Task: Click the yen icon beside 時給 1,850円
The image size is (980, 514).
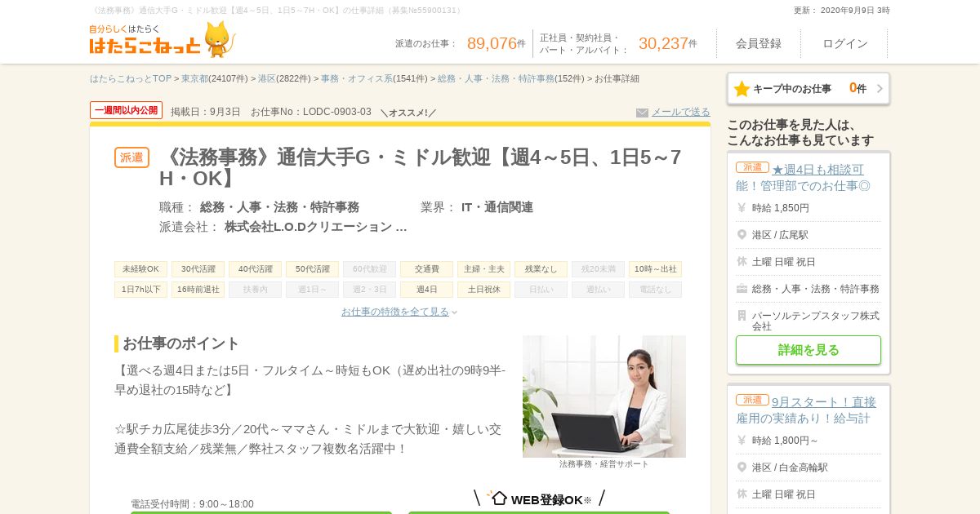Action: click(742, 207)
